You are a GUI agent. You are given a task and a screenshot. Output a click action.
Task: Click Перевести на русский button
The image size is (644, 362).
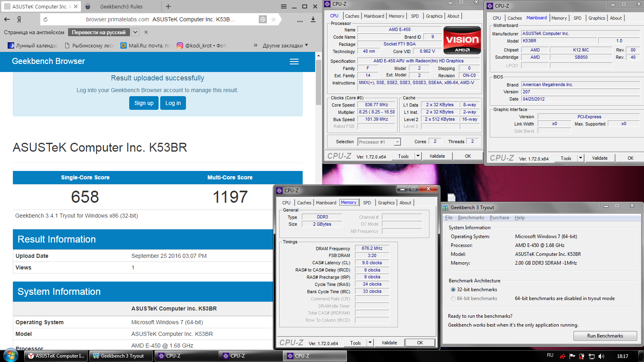click(99, 32)
